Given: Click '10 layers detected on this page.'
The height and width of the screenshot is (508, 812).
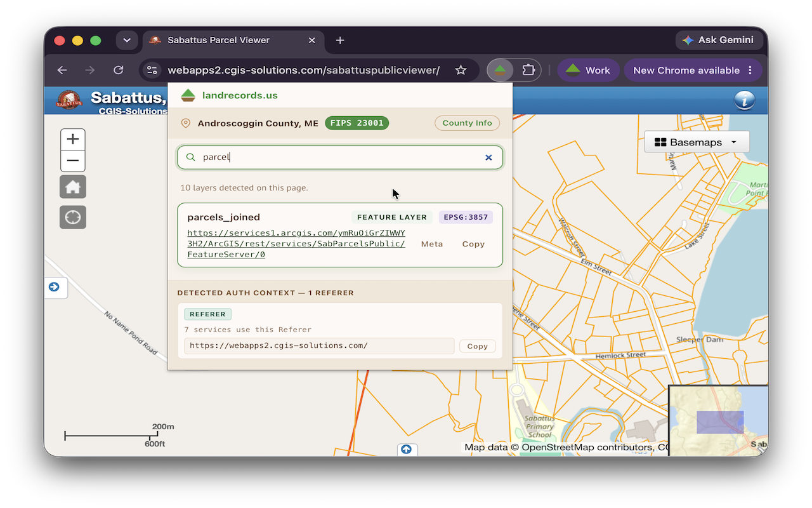Looking at the screenshot, I should (x=244, y=188).
